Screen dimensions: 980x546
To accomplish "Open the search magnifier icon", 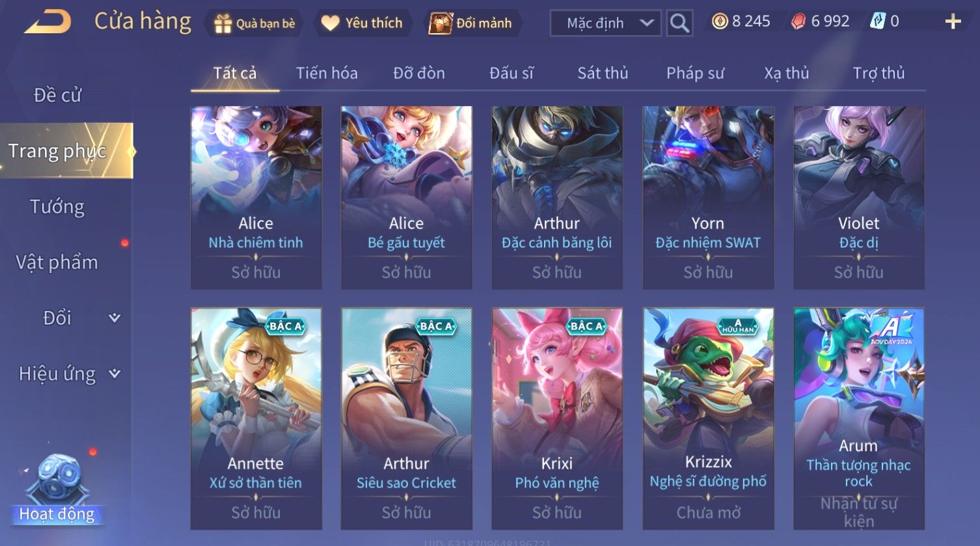I will [679, 23].
